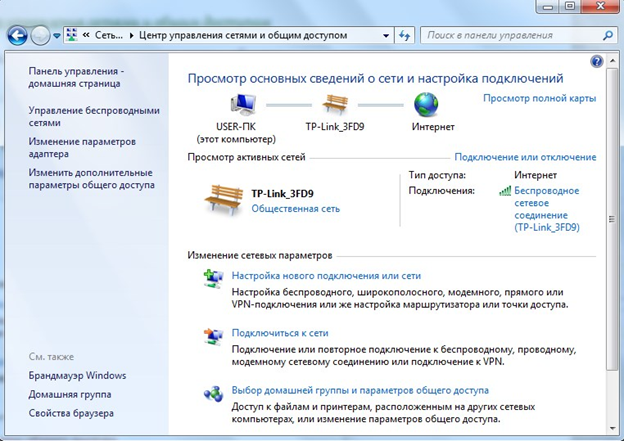The image size is (624, 441).
Task: Click «Подключения:» label
Action: tap(442, 191)
